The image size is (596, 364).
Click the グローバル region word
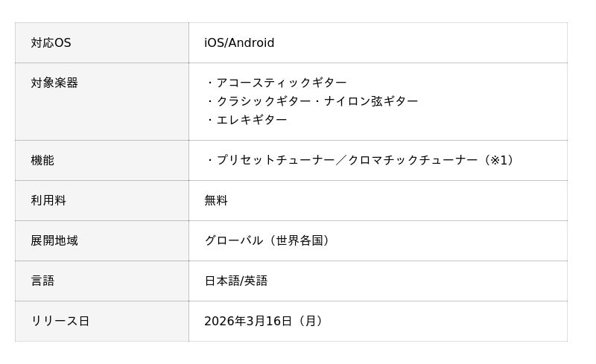(234, 240)
